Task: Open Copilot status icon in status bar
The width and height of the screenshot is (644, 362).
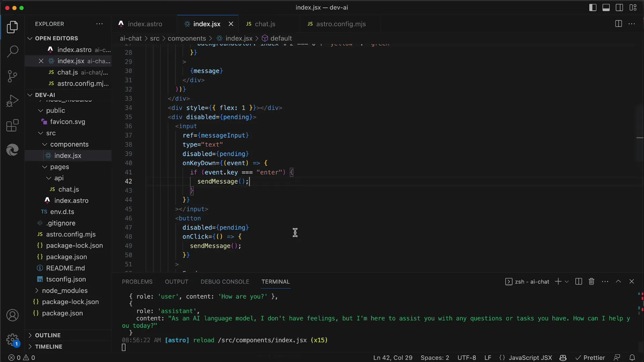Action: point(563,358)
